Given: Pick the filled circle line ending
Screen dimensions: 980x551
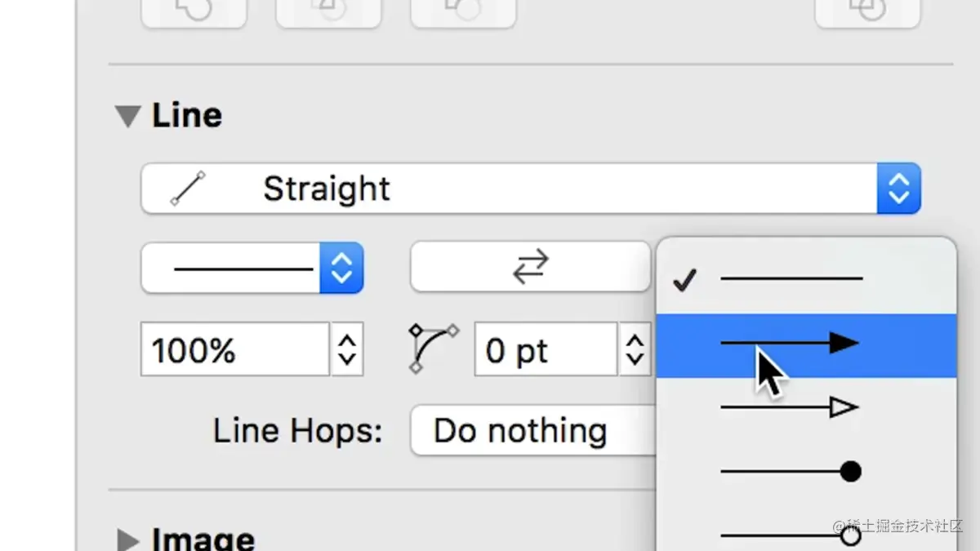Looking at the screenshot, I should [x=806, y=471].
